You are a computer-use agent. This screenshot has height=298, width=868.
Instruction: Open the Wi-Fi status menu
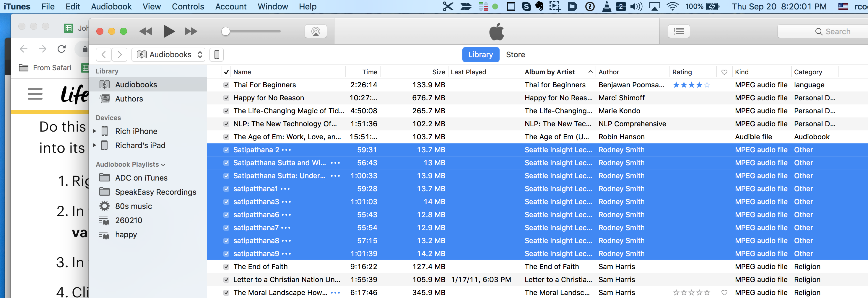click(672, 6)
